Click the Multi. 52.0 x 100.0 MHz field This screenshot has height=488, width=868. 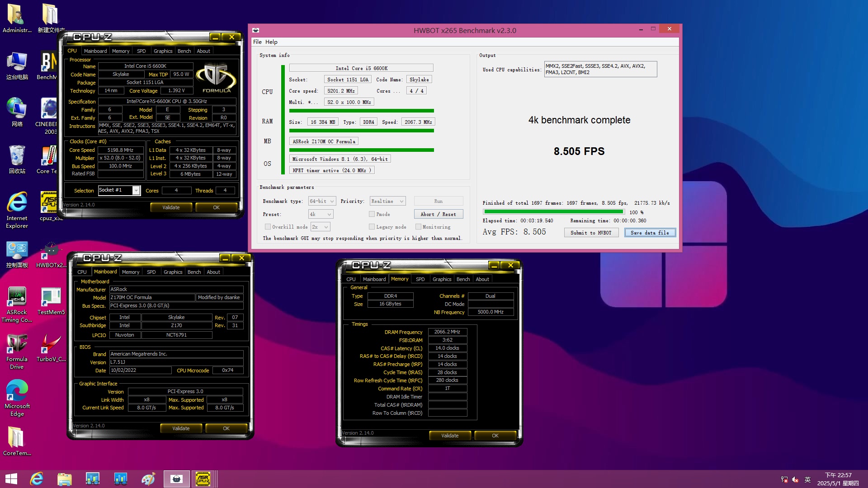349,102
